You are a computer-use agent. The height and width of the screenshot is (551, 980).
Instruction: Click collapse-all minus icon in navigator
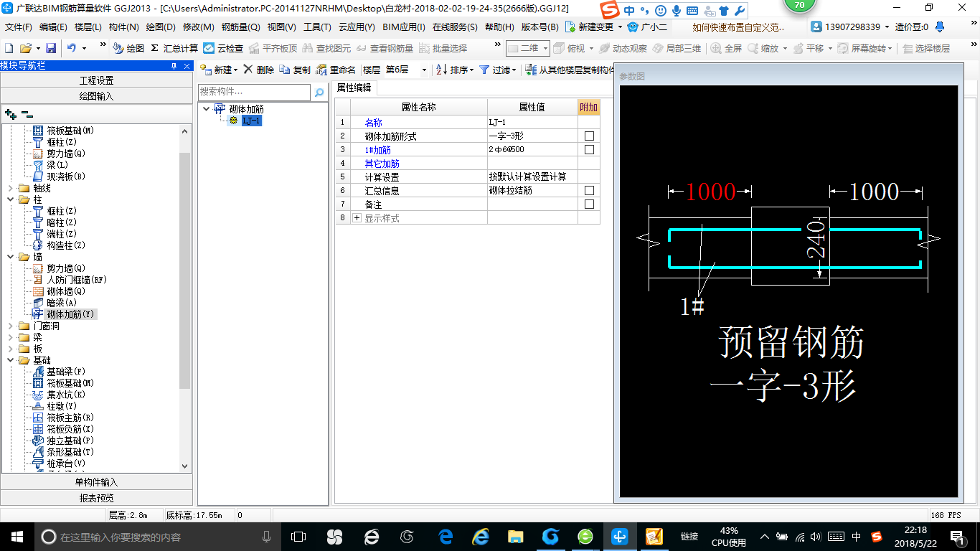(27, 114)
